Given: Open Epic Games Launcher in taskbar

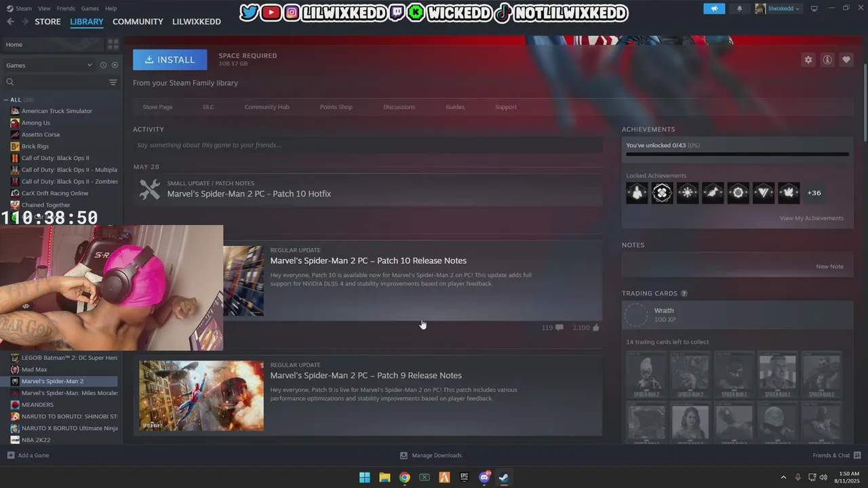Looking at the screenshot, I should pyautogui.click(x=464, y=477).
